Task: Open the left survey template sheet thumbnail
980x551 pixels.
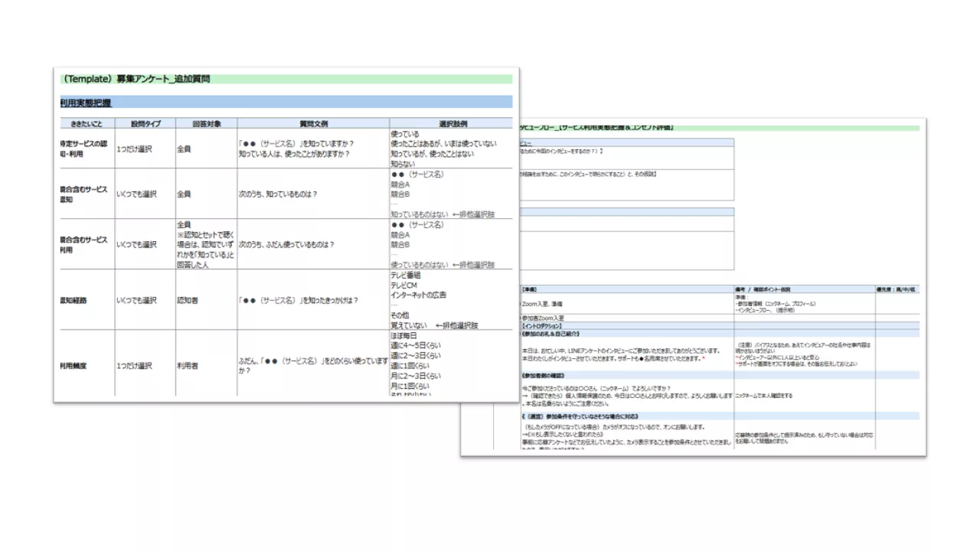Action: (286, 234)
